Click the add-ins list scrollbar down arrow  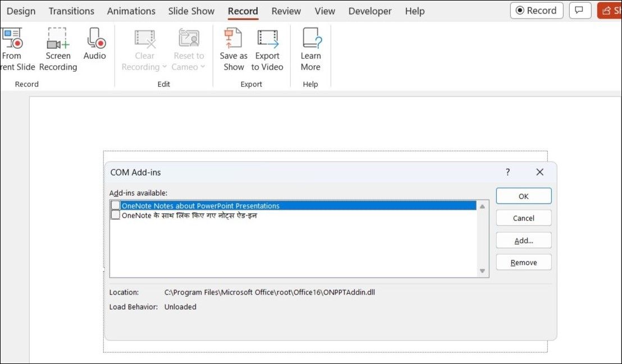pos(482,271)
